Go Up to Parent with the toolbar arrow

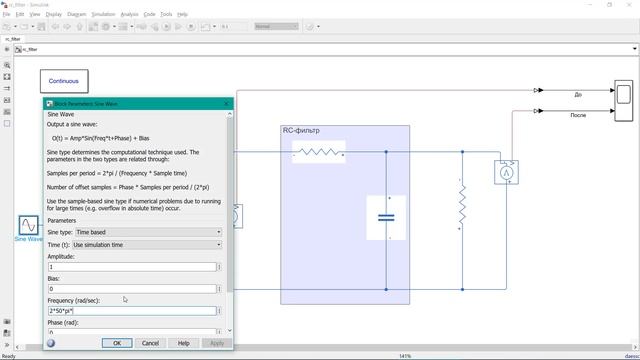click(79, 27)
